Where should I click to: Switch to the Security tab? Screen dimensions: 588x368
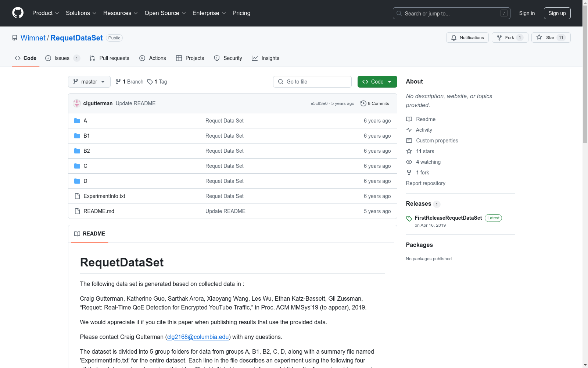tap(228, 58)
